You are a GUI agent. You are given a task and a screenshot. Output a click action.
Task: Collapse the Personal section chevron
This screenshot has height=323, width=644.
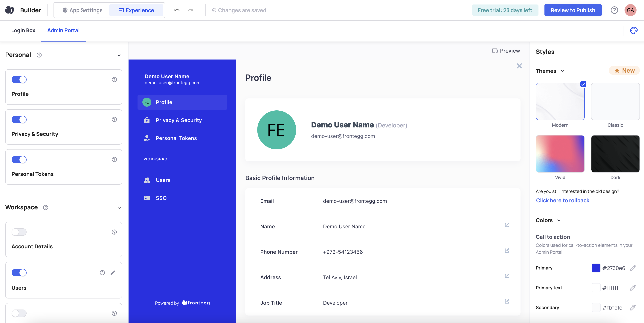(119, 55)
